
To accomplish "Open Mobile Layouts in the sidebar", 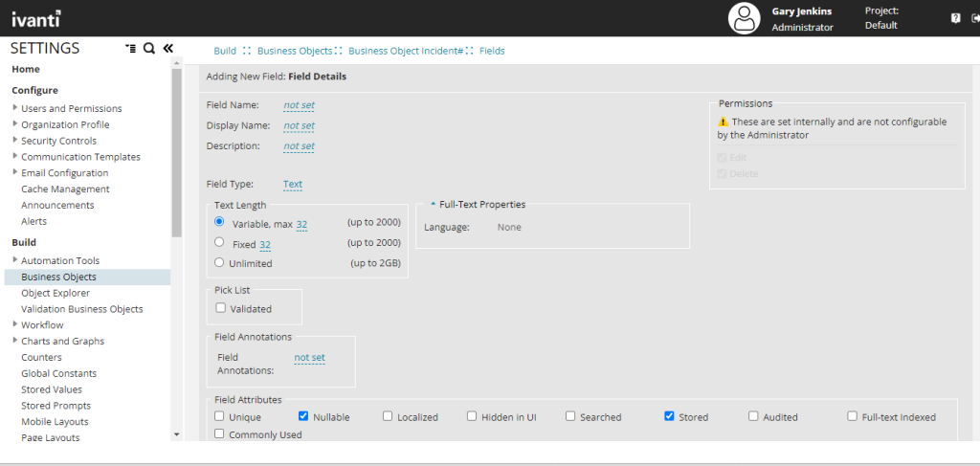I will (55, 422).
